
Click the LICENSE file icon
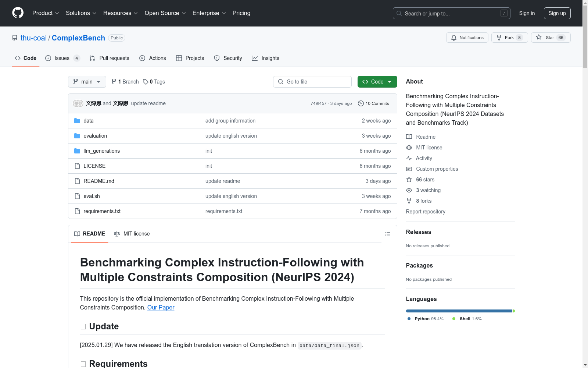coord(77,166)
